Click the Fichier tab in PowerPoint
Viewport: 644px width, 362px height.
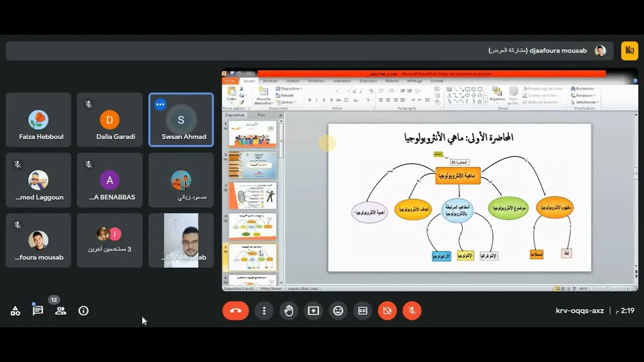230,81
